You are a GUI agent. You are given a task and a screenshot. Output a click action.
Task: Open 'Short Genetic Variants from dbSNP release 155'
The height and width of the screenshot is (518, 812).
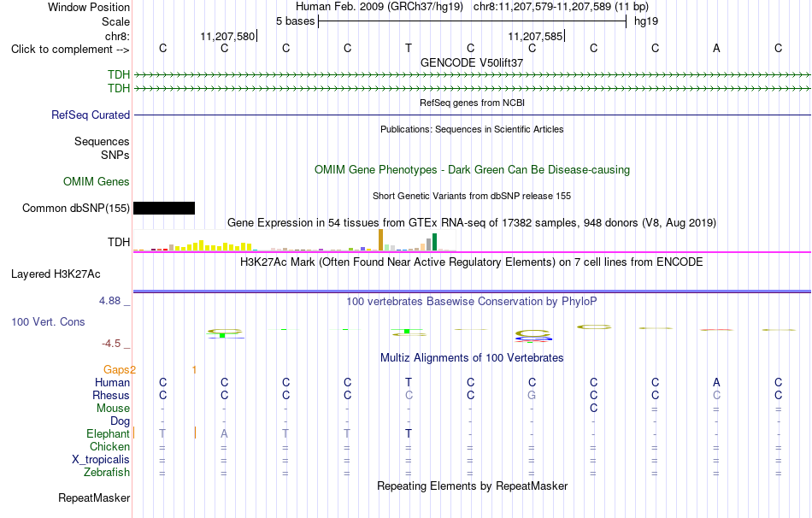472,196
